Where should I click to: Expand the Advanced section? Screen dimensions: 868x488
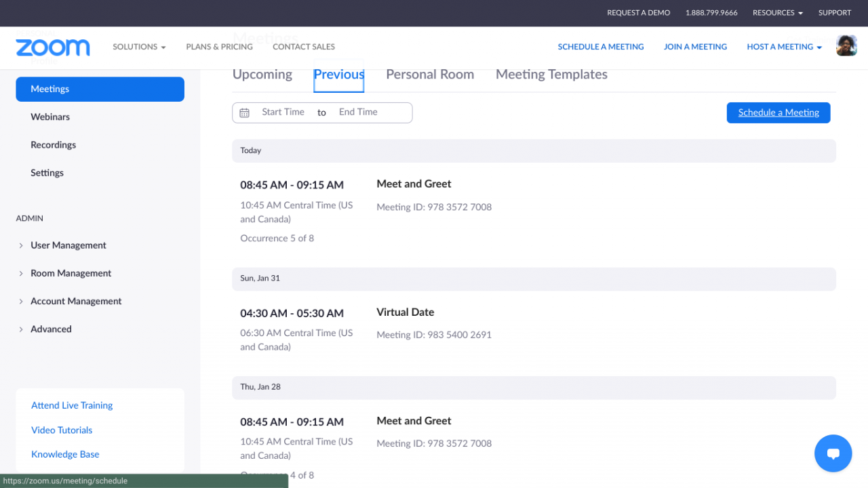[x=51, y=329]
